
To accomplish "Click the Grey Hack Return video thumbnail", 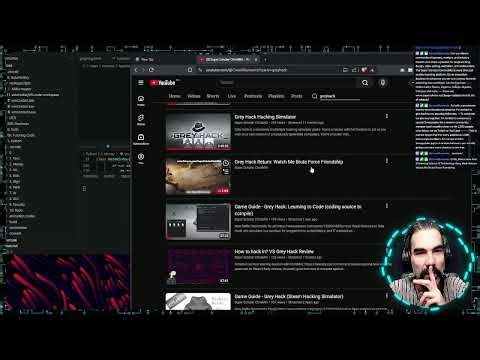I will click(198, 176).
